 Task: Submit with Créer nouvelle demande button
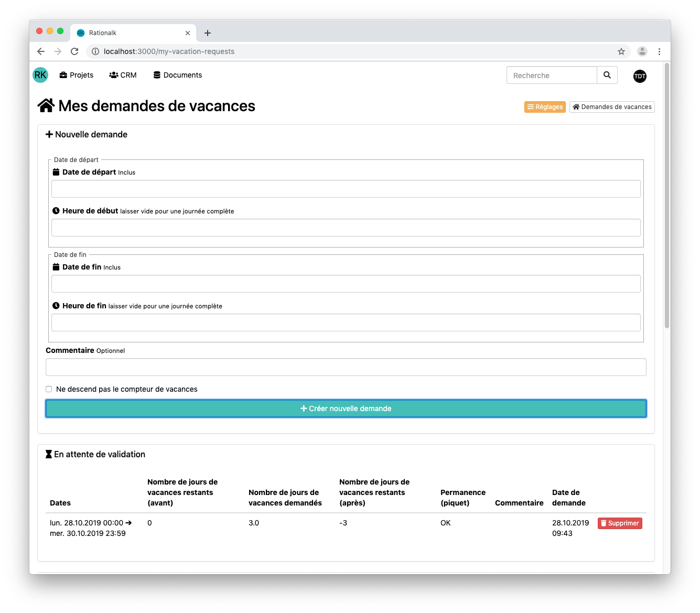point(346,408)
